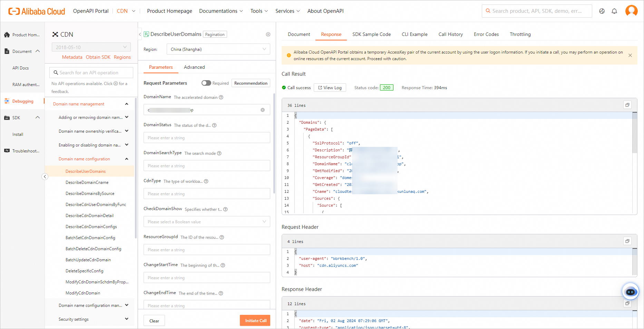This screenshot has height=329, width=644.
Task: Expand the Security settings group
Action: [x=127, y=319]
